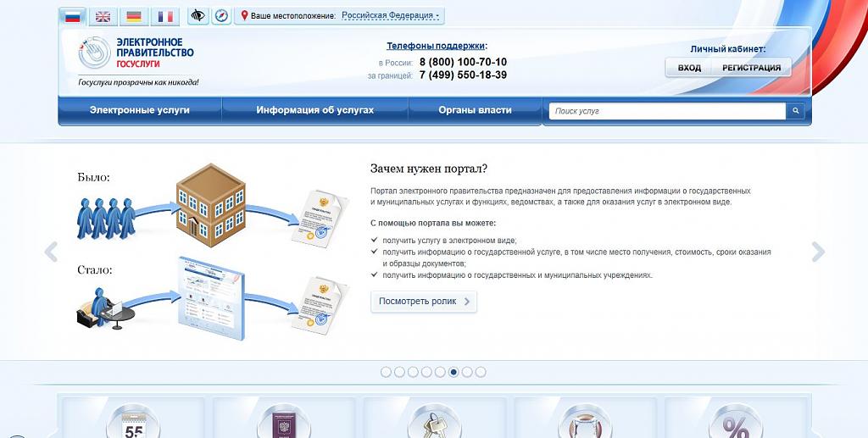868x438 pixels.
Task: Select the eighth slider dot
Action: coord(481,372)
